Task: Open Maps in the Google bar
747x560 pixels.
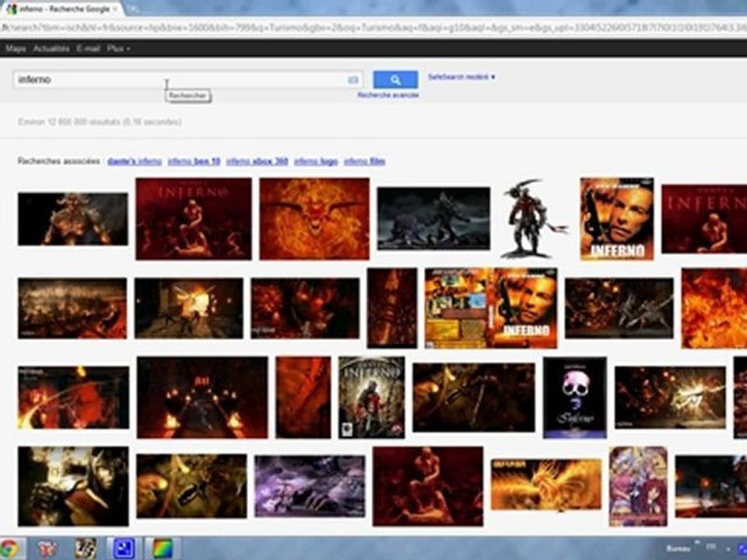Action: [16, 48]
